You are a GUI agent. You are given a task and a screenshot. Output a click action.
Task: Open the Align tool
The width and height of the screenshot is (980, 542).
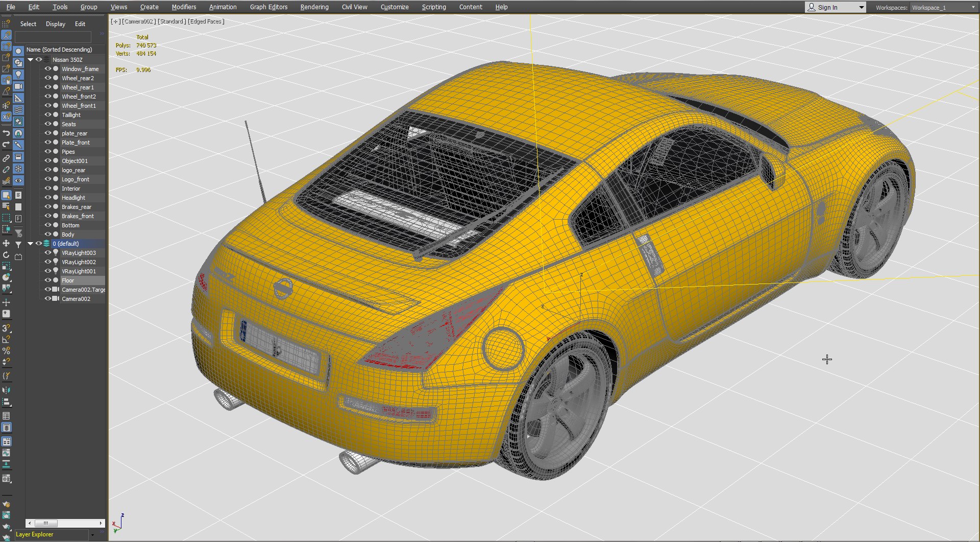click(6, 402)
